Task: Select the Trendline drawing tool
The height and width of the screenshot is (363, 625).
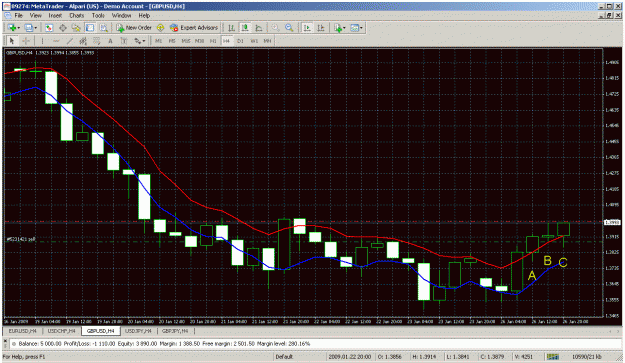Action: click(69, 41)
